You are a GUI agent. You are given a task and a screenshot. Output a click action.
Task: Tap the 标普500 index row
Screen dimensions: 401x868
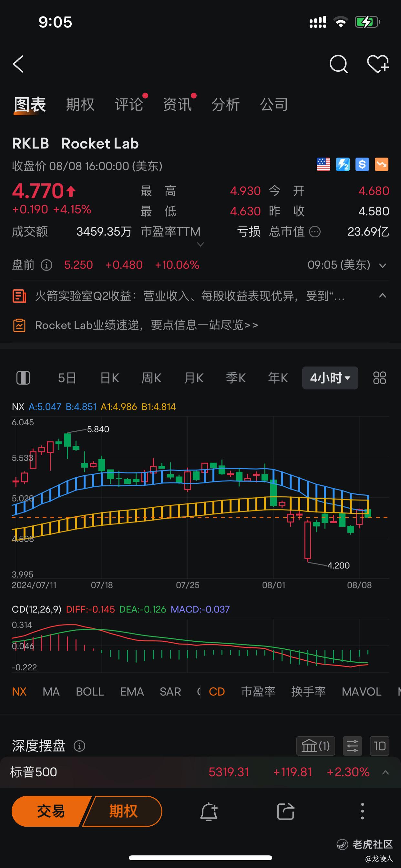tap(200, 772)
